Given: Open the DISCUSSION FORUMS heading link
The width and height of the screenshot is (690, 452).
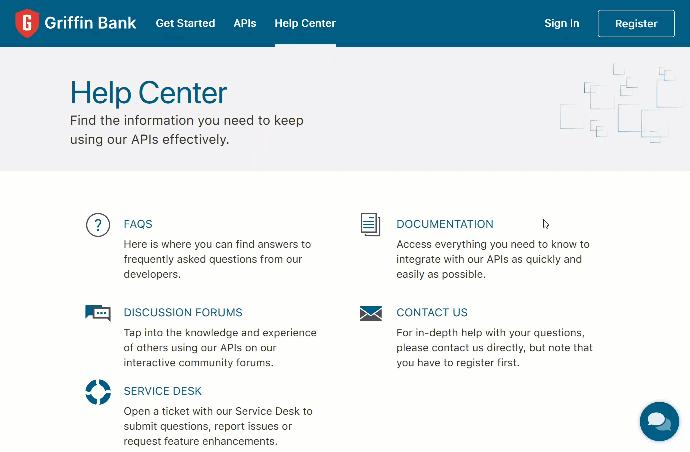Looking at the screenshot, I should point(183,312).
